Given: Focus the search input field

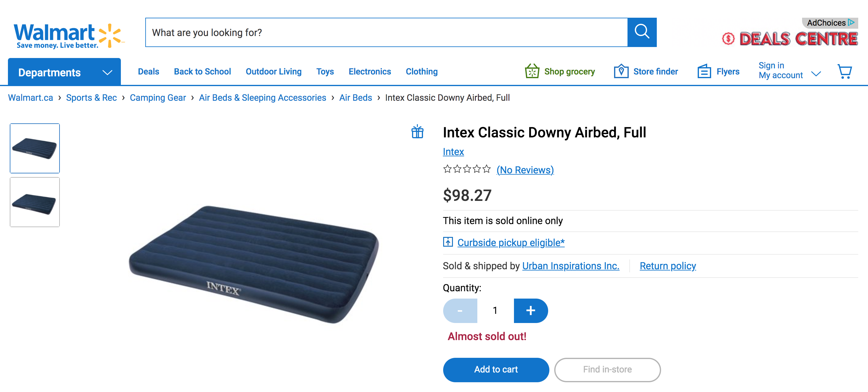Looking at the screenshot, I should tap(386, 32).
